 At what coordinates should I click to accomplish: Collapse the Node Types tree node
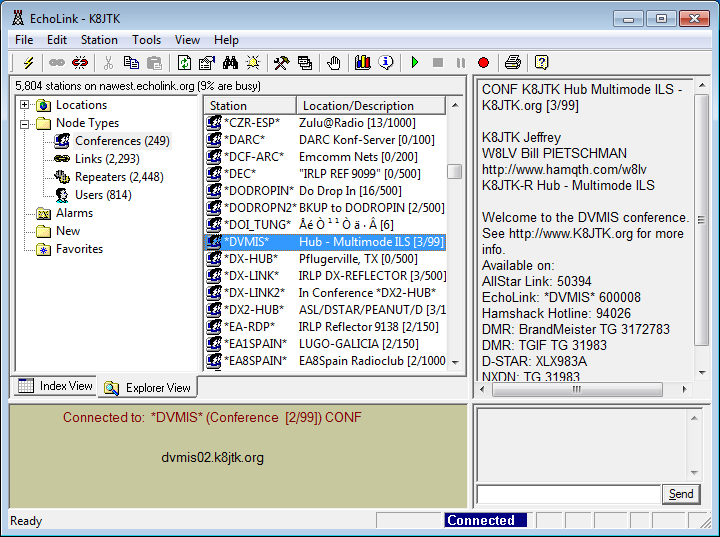point(25,123)
